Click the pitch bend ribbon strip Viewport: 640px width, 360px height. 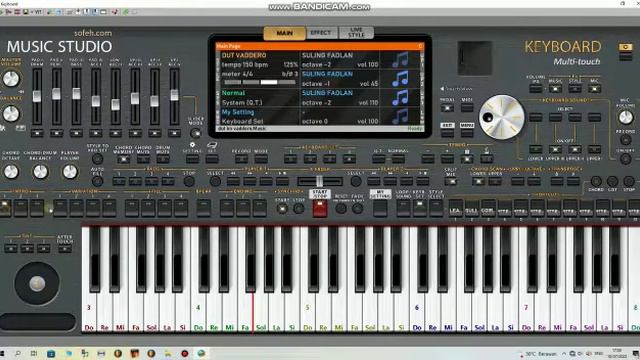coord(38,322)
